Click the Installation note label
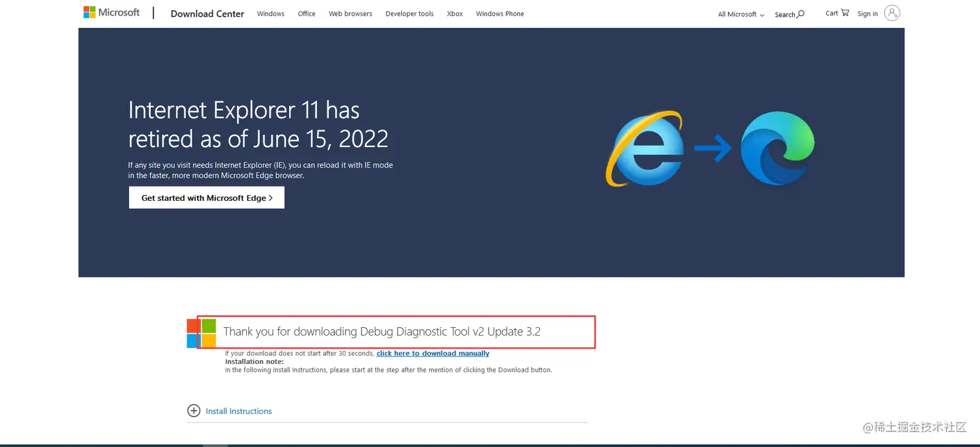Viewport: 980px width, 447px height. coord(254,361)
